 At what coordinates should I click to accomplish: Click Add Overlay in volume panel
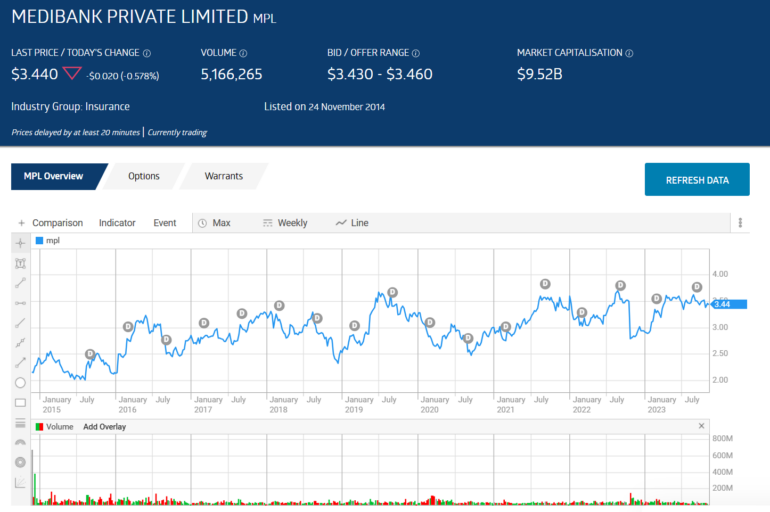point(105,427)
